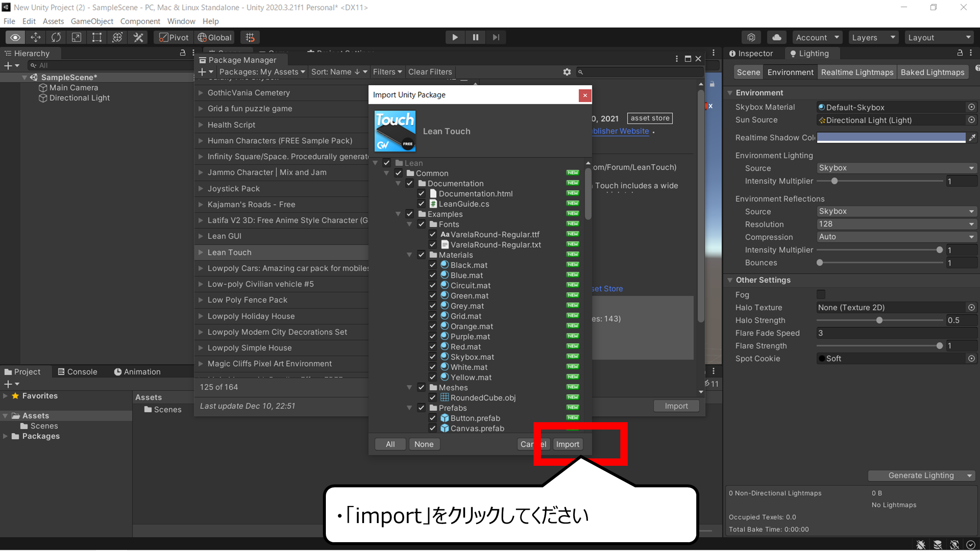This screenshot has width=980, height=551.
Task: Adjust Halo Strength slider
Action: pos(880,320)
